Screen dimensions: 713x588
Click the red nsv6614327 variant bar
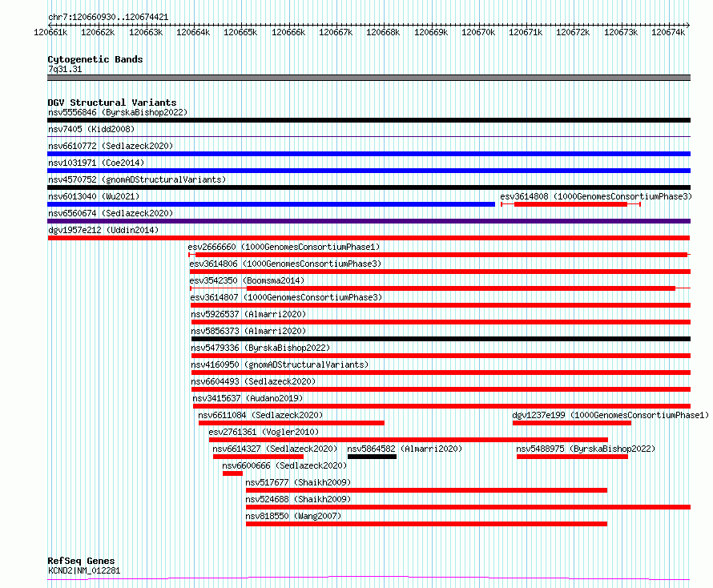(x=258, y=457)
